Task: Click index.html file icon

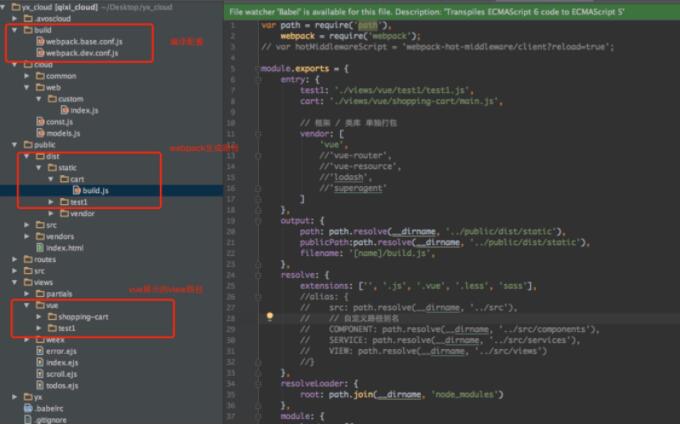Action: [x=40, y=248]
